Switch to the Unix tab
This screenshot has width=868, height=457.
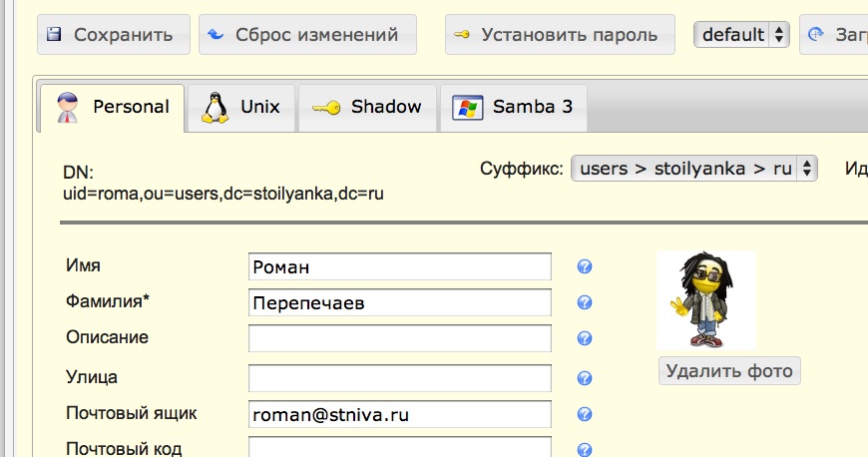(x=240, y=108)
